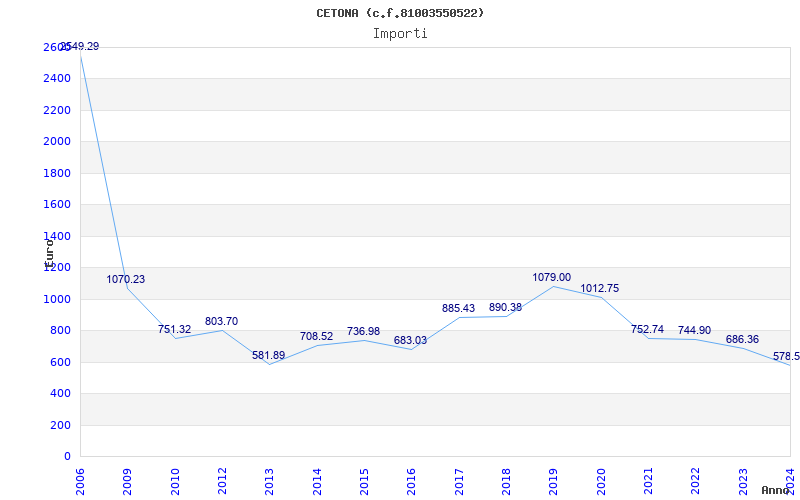Click the x-axis year 2016

[x=411, y=481]
